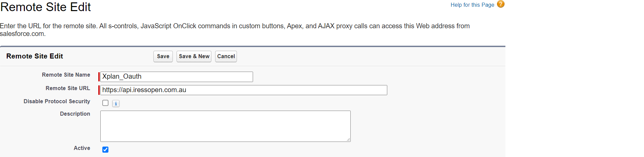Click the Active label
The height and width of the screenshot is (157, 644).
pos(82,148)
